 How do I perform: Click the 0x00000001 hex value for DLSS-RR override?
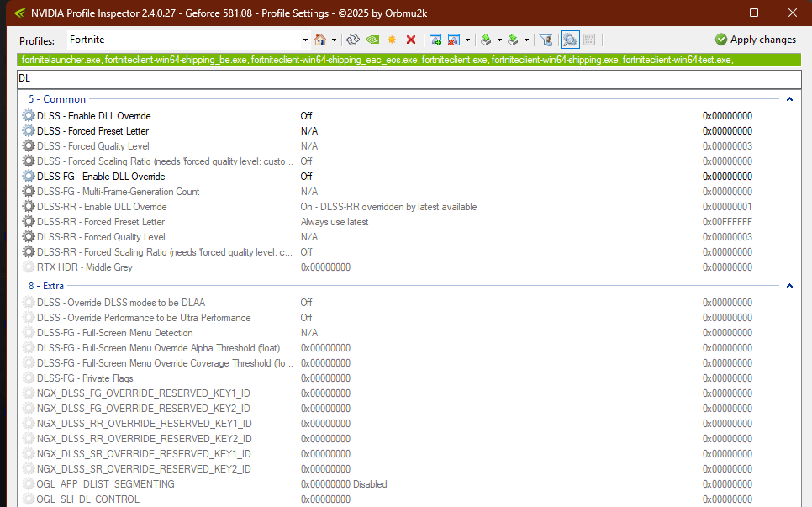(727, 207)
